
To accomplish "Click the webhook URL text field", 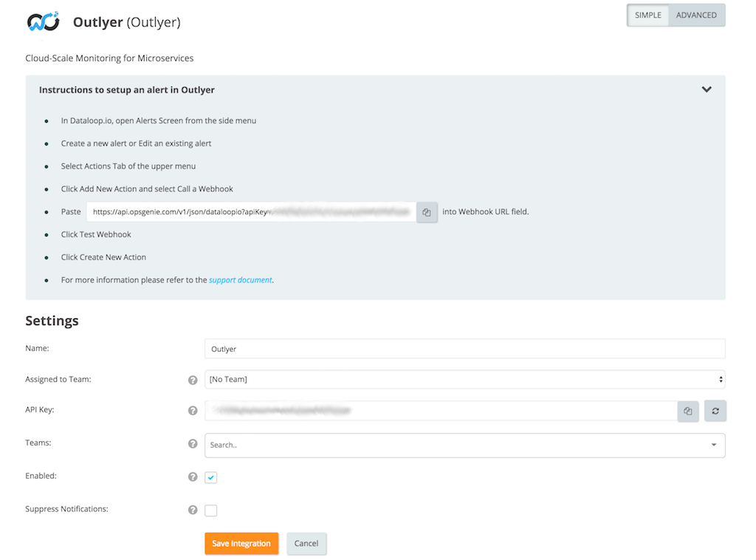I will click(x=251, y=212).
